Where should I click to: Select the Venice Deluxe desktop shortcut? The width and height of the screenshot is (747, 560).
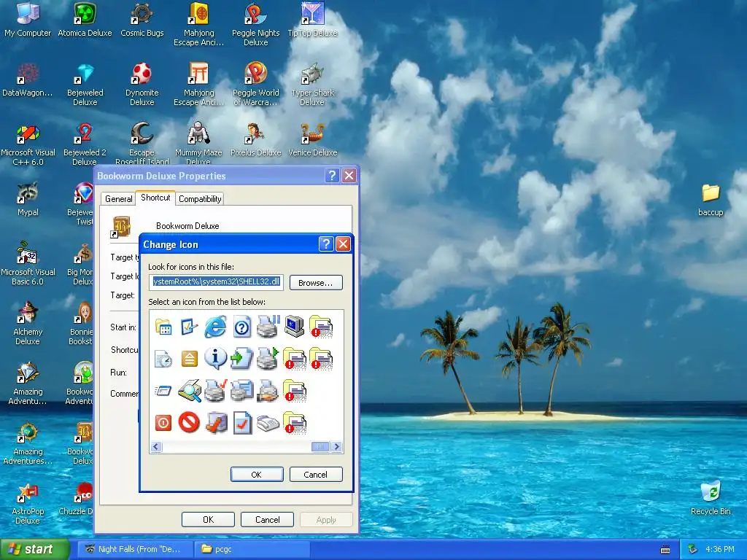(x=312, y=140)
